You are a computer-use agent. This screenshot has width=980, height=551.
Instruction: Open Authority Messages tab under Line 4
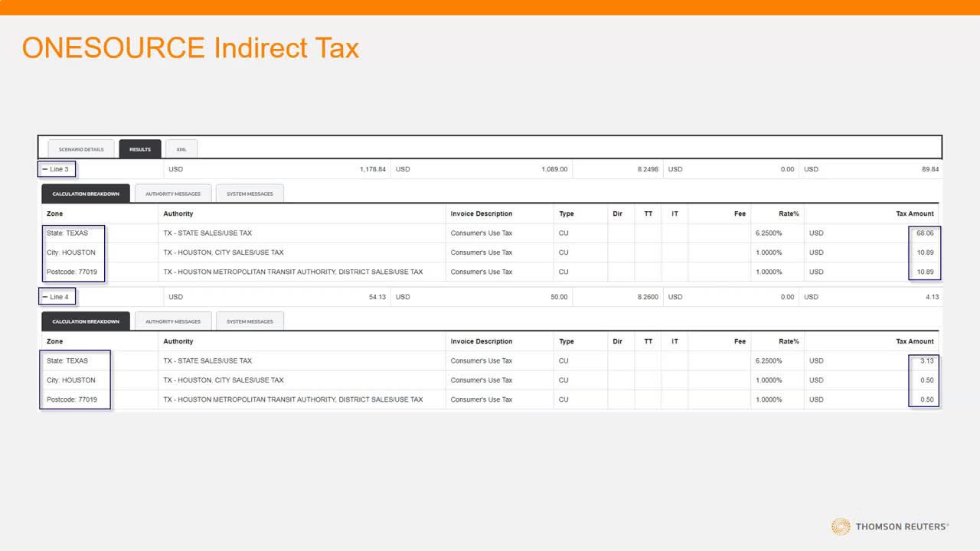[173, 322]
